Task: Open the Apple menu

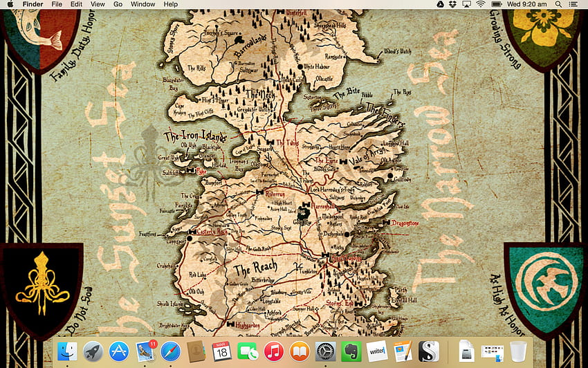Action: pos(10,4)
